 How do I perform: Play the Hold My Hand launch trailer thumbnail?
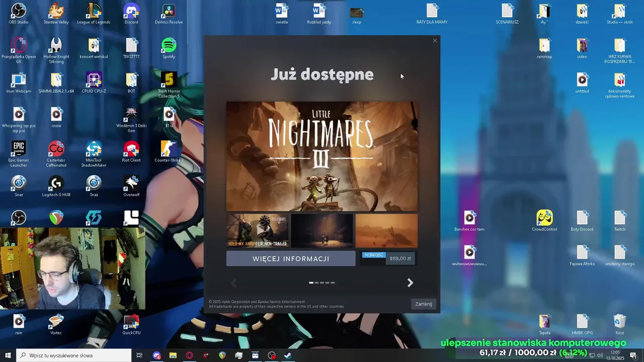(258, 231)
